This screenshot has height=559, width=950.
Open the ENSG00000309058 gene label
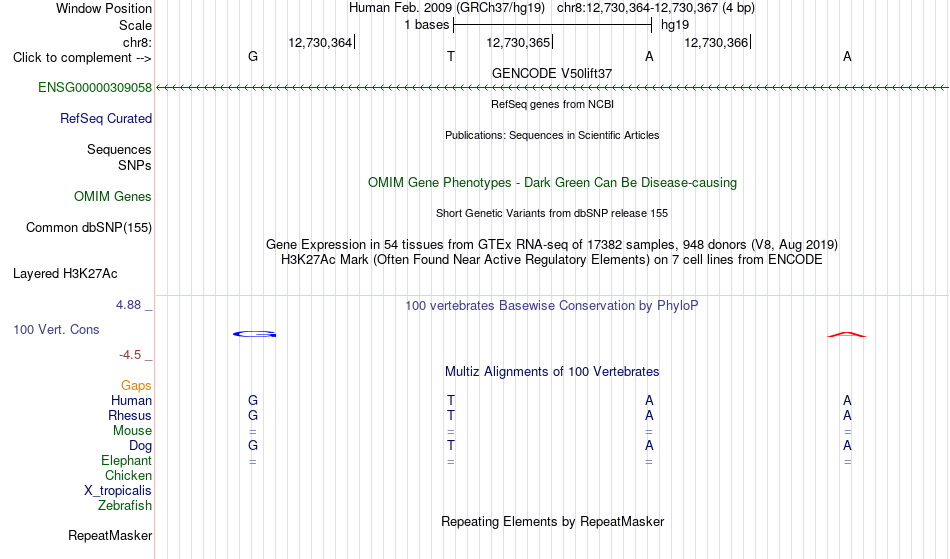(x=95, y=88)
